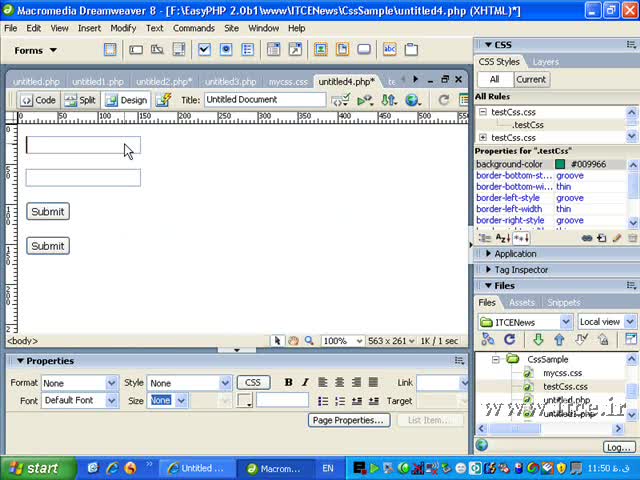Toggle Live Data view icon
This screenshot has width=640, height=480.
pos(163,100)
